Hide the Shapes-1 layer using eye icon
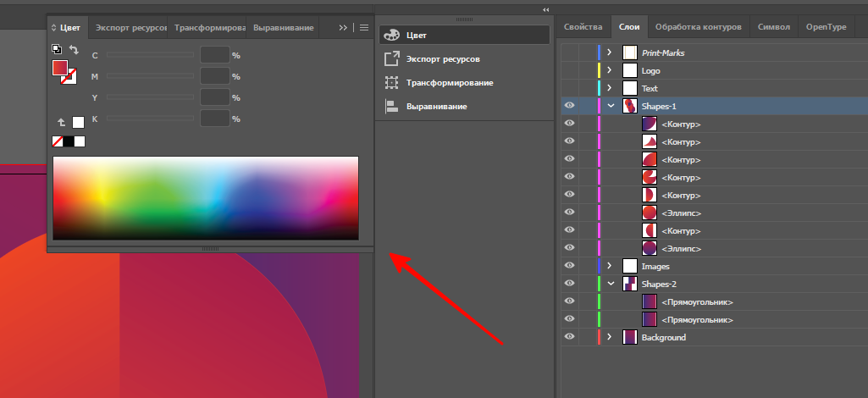The height and width of the screenshot is (398, 868). tap(569, 106)
